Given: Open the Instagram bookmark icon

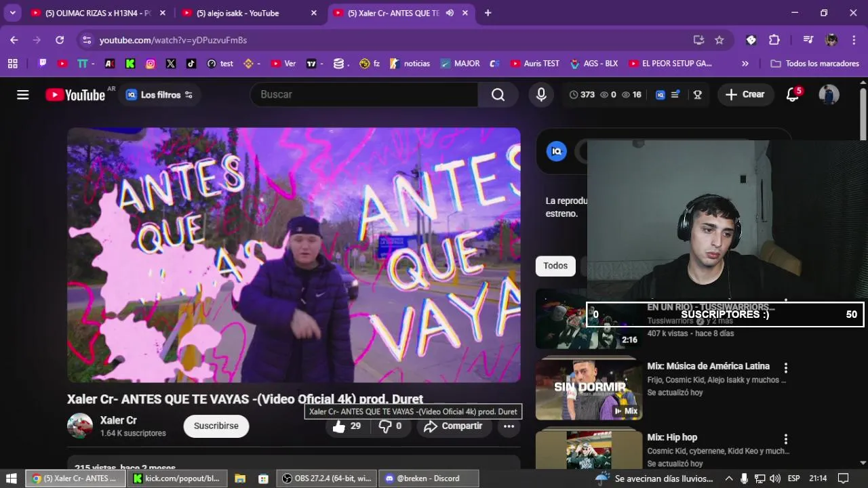Looking at the screenshot, I should click(x=151, y=64).
